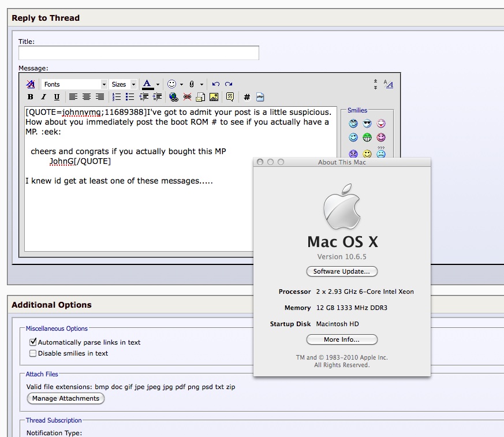This screenshot has height=437, width=504.
Task: Center-align the message text
Action: click(87, 97)
